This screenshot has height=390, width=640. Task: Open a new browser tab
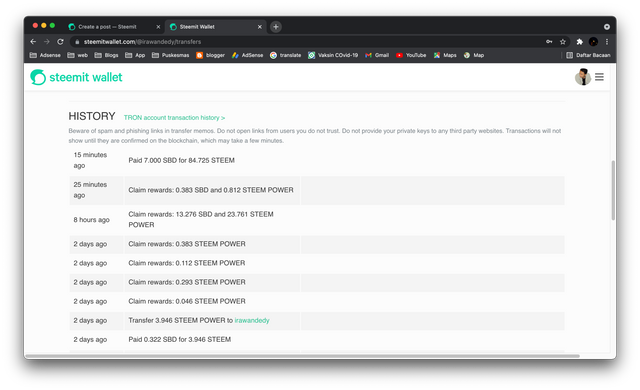[x=276, y=27]
